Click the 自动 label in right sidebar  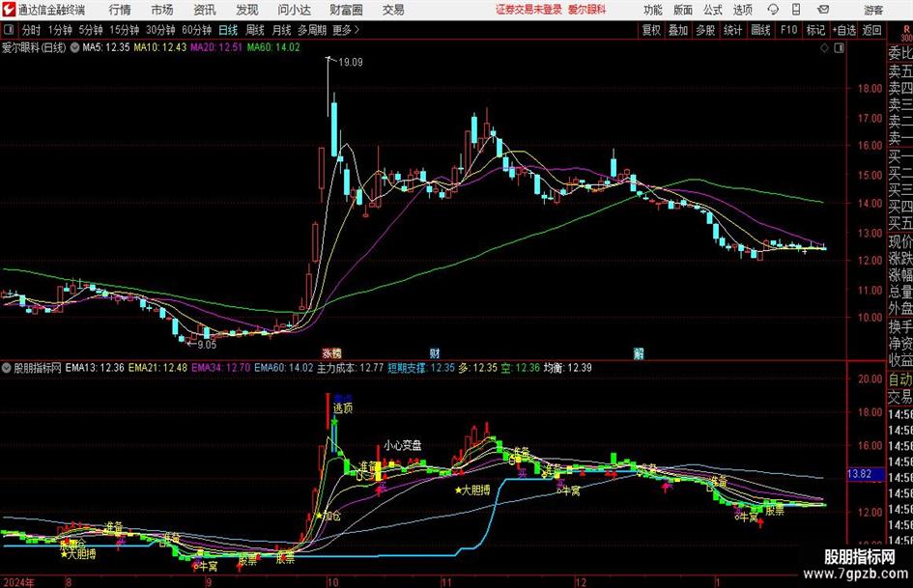tap(900, 379)
